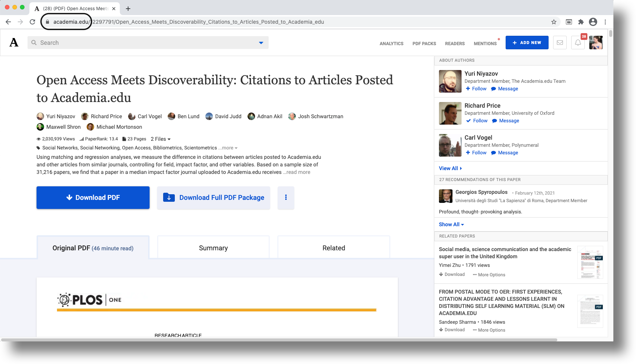Click the site lock icon
This screenshot has width=636, height=364.
pyautogui.click(x=47, y=22)
